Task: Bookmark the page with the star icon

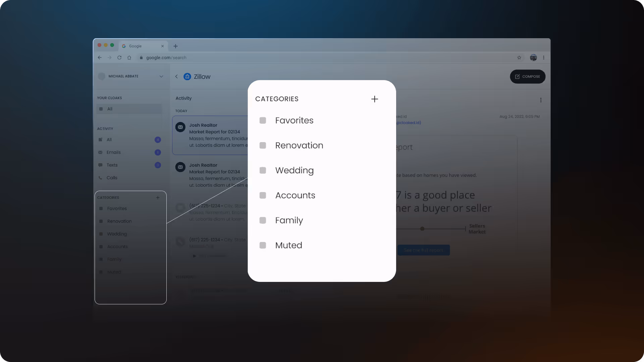Action: (519, 58)
